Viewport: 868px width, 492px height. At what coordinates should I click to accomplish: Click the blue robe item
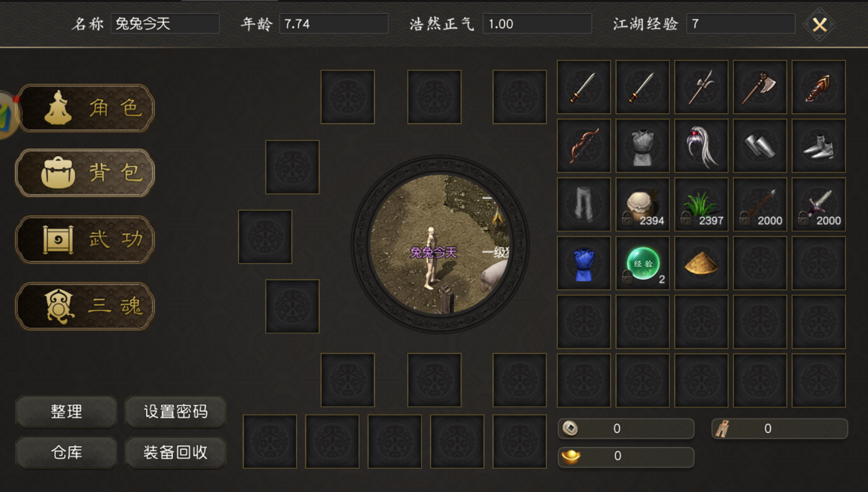pyautogui.click(x=583, y=263)
